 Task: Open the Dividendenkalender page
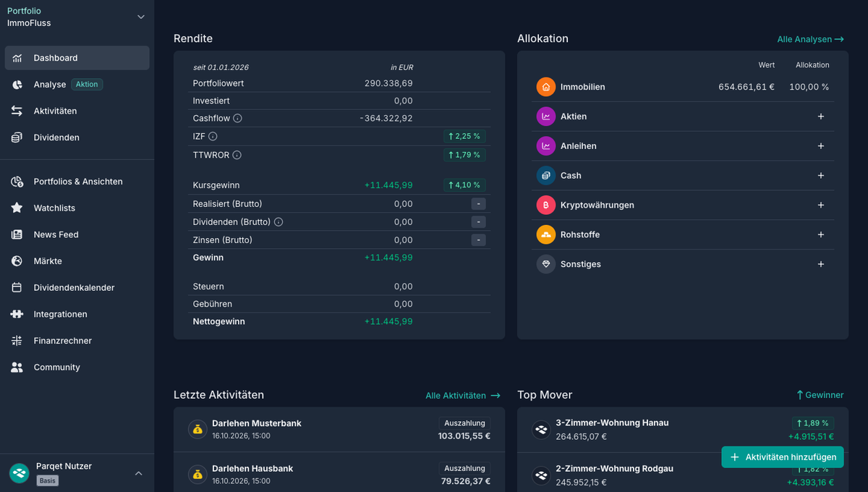point(77,288)
